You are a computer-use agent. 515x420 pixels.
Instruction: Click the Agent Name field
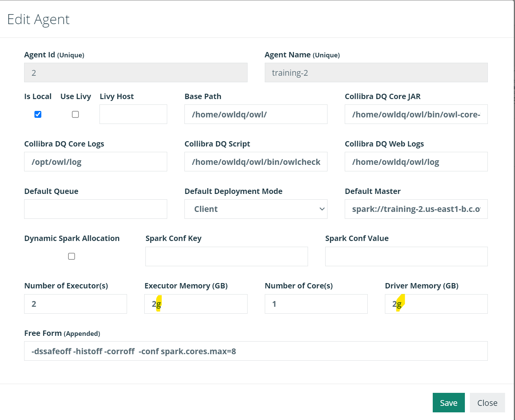coord(376,73)
